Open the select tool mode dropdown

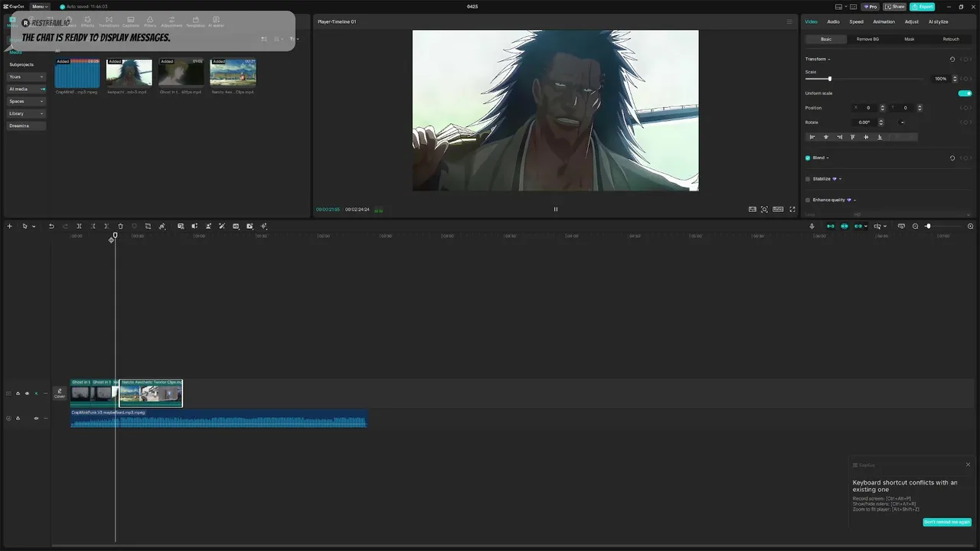coord(34,227)
